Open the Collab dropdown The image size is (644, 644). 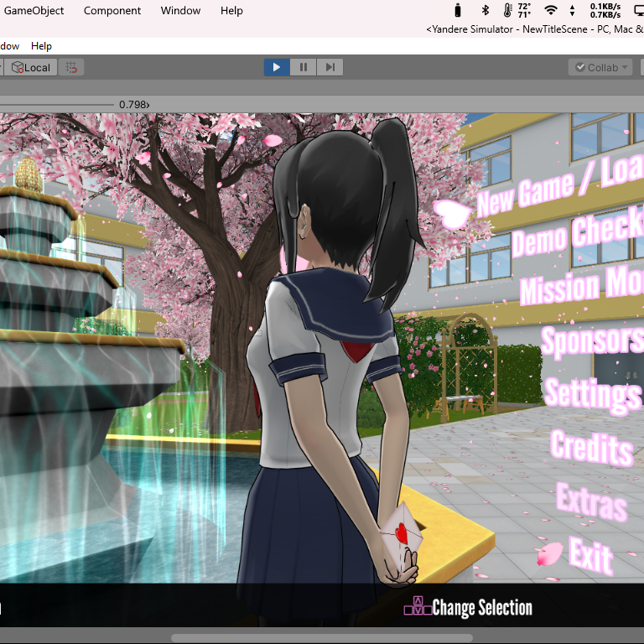tap(601, 67)
